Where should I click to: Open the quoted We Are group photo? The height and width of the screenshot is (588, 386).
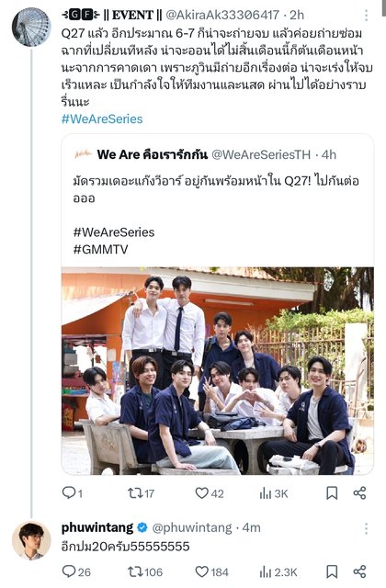218,370
